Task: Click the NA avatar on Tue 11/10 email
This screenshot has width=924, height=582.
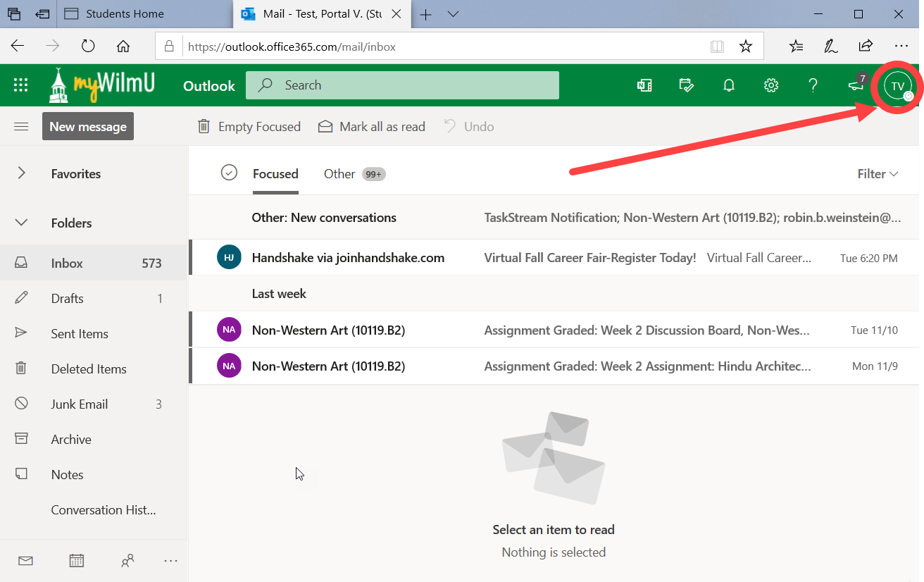Action: click(x=229, y=330)
